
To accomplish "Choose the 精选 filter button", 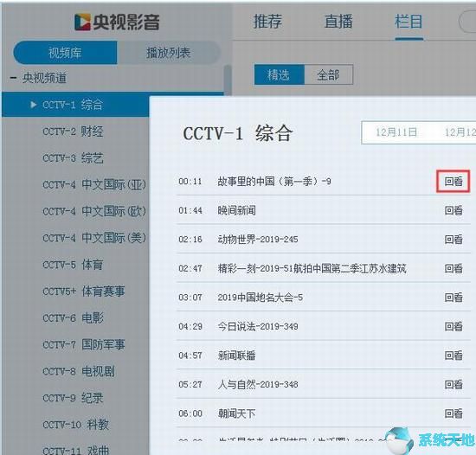I will coord(279,74).
